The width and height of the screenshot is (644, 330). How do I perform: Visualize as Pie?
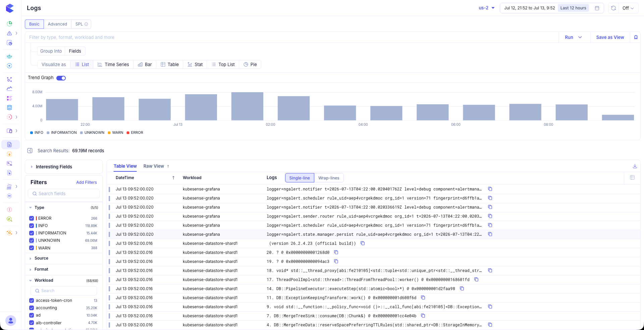tap(250, 64)
